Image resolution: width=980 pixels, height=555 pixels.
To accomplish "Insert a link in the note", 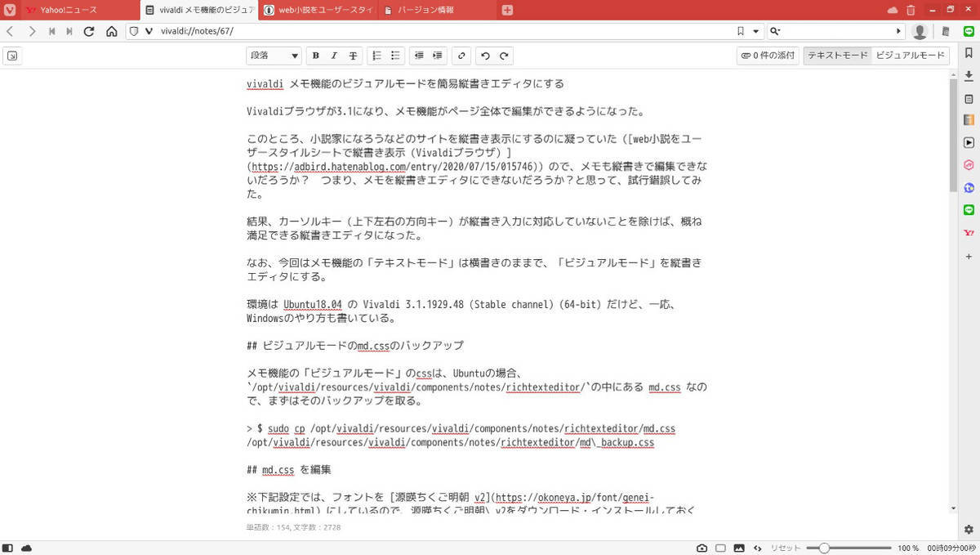I will pos(461,56).
